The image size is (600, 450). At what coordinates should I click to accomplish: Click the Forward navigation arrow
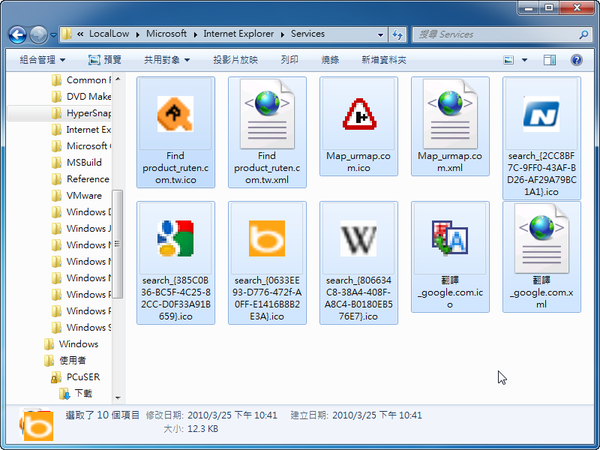tap(38, 35)
